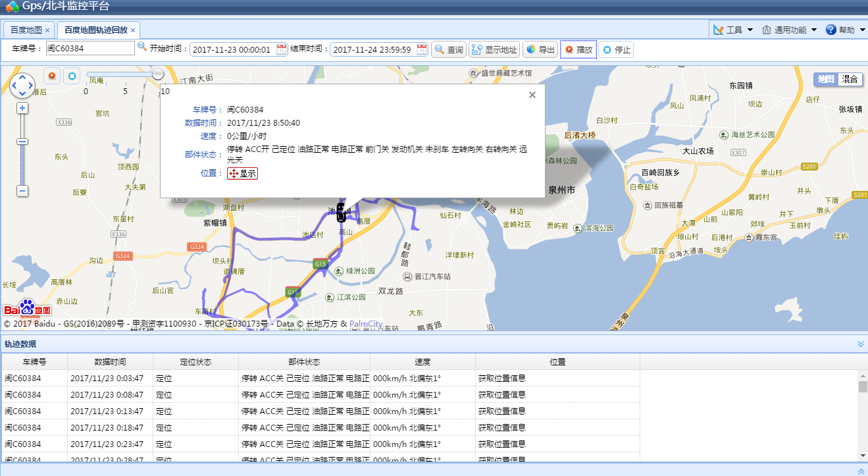This screenshot has width=868, height=476.
Task: Click 停止 to stop playback
Action: 617,49
